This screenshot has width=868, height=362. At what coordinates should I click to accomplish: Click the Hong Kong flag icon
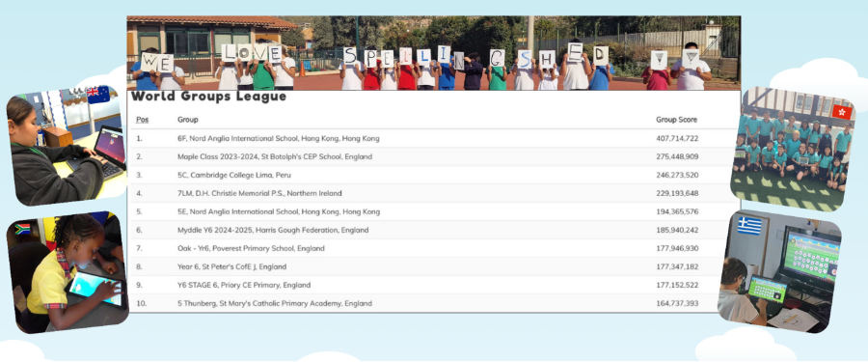coord(841,112)
